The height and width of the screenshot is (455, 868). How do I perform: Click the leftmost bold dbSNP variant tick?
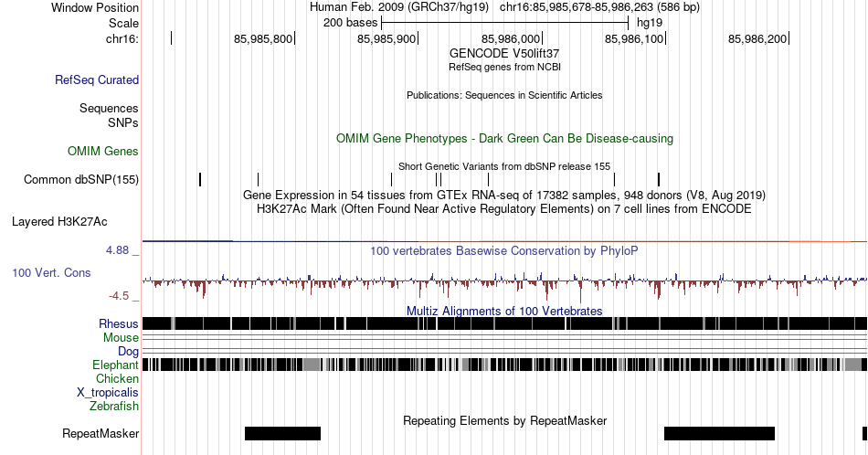pos(200,179)
